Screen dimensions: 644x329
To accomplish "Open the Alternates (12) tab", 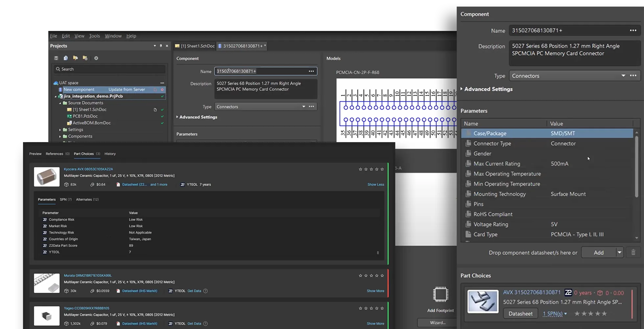I will pos(87,199).
